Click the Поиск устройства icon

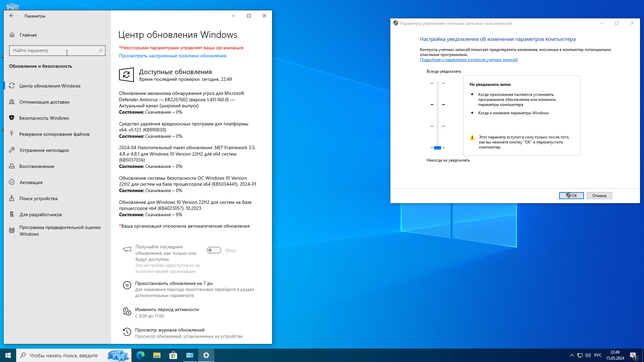coord(12,198)
